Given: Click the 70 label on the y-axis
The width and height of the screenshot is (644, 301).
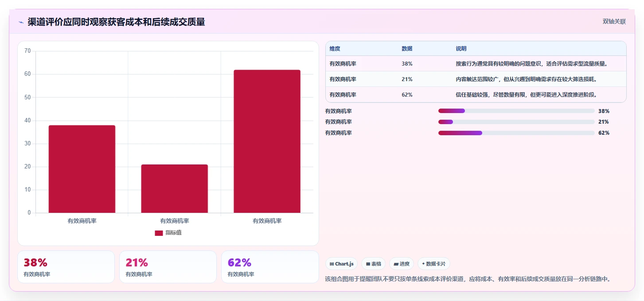Looking at the screenshot, I should click(27, 51).
